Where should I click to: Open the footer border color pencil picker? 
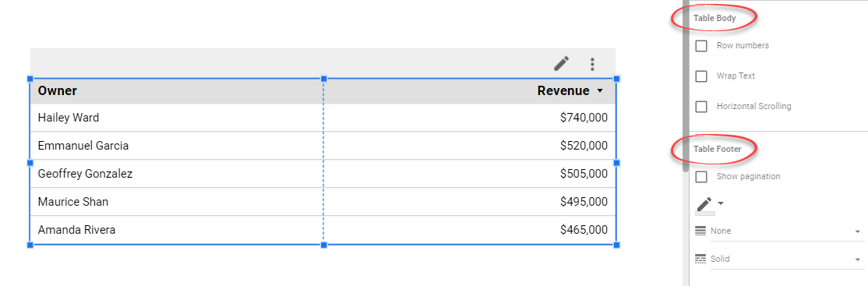tap(704, 203)
